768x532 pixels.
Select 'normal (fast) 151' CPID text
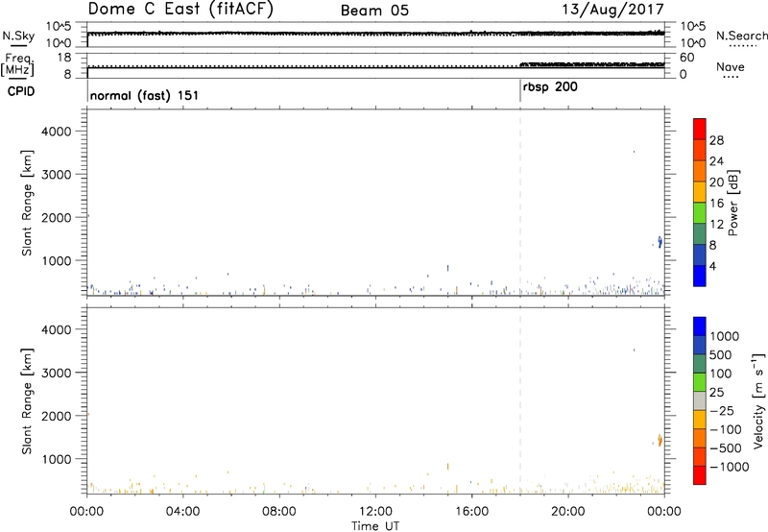point(145,95)
